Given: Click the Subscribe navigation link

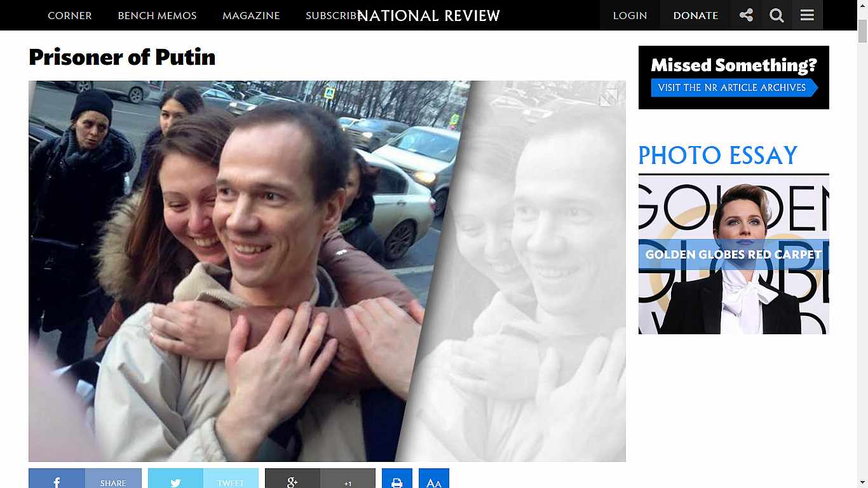Looking at the screenshot, I should [333, 15].
